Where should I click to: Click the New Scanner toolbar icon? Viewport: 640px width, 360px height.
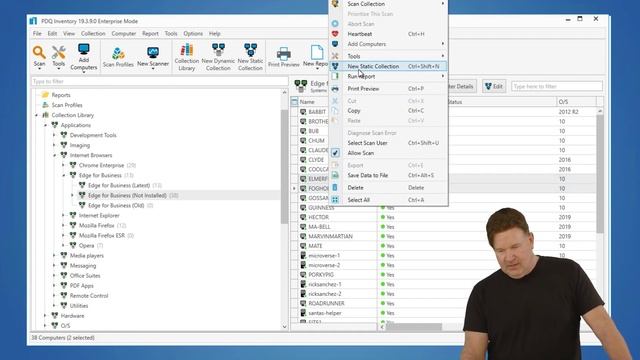tap(153, 57)
